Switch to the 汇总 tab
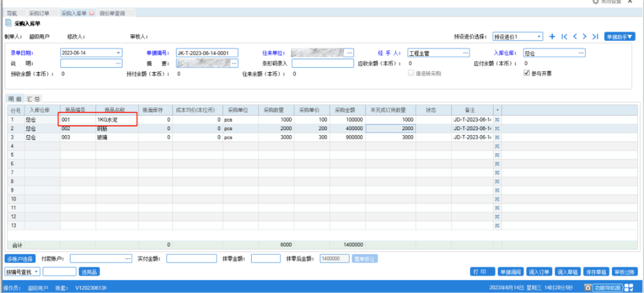644x293 pixels. coord(33,99)
